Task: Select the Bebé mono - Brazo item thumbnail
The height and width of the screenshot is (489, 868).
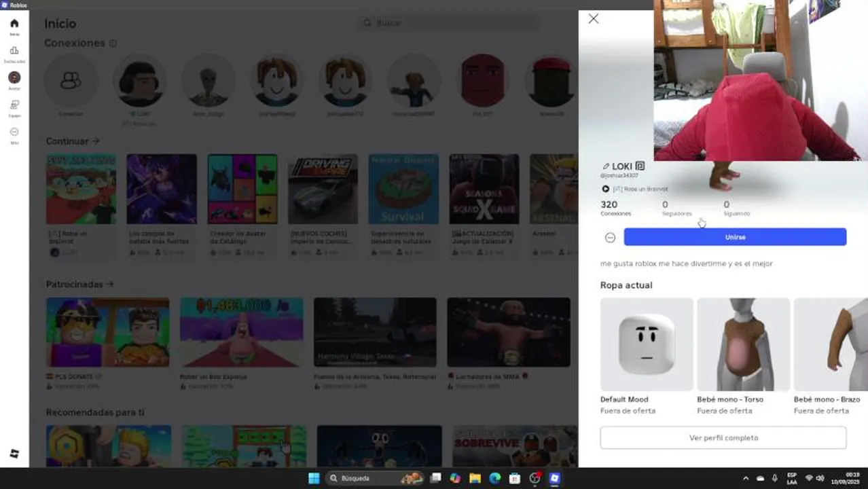Action: tap(831, 344)
